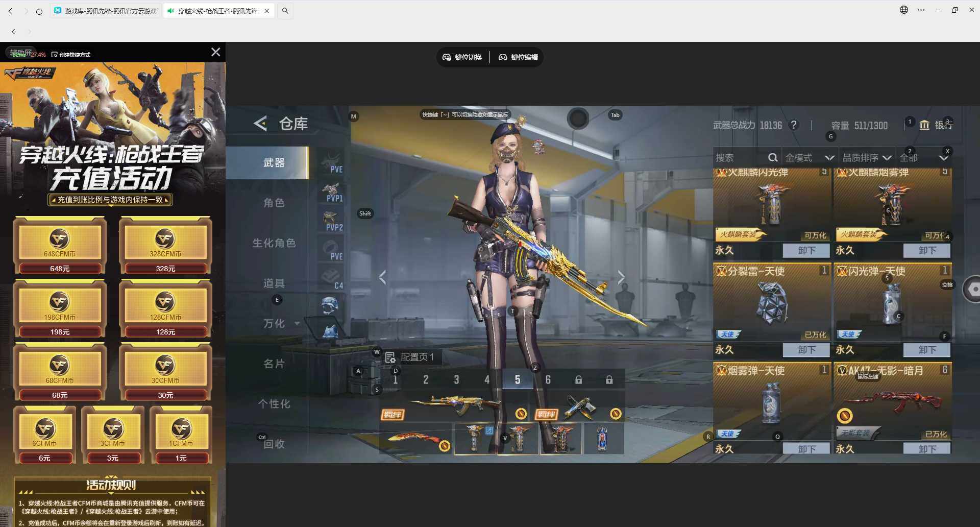The width and height of the screenshot is (980, 527).
Task: Open the 回收 recycle section
Action: point(274,444)
